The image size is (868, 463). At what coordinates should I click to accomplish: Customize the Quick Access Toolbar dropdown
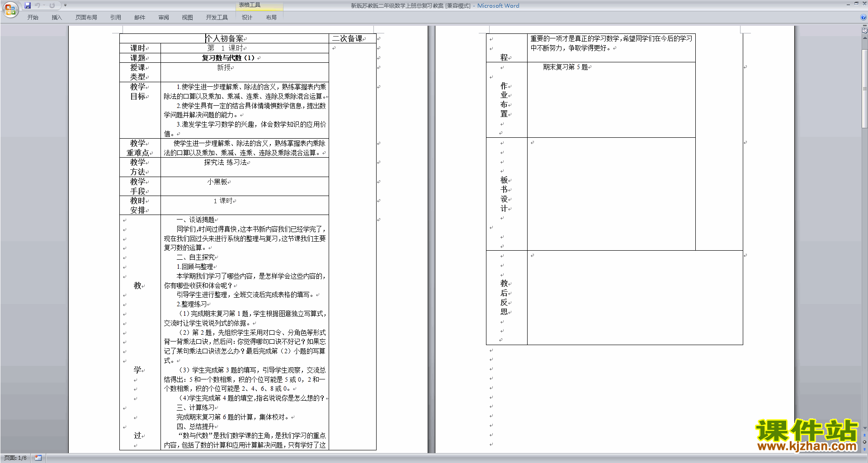click(x=65, y=5)
